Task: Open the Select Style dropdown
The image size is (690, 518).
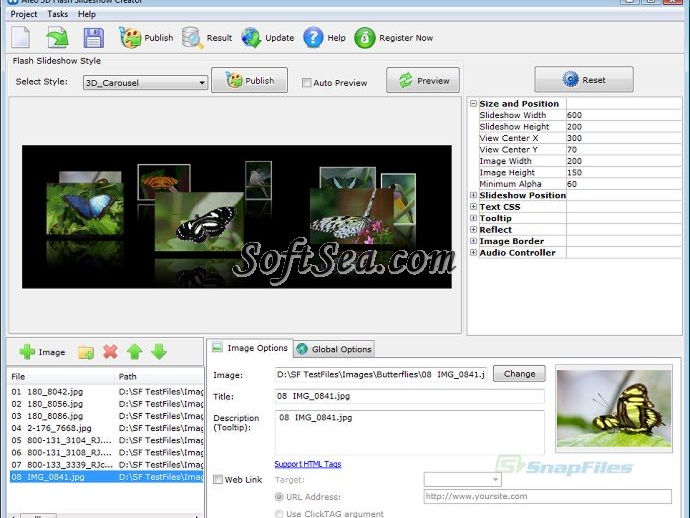Action: pos(145,83)
